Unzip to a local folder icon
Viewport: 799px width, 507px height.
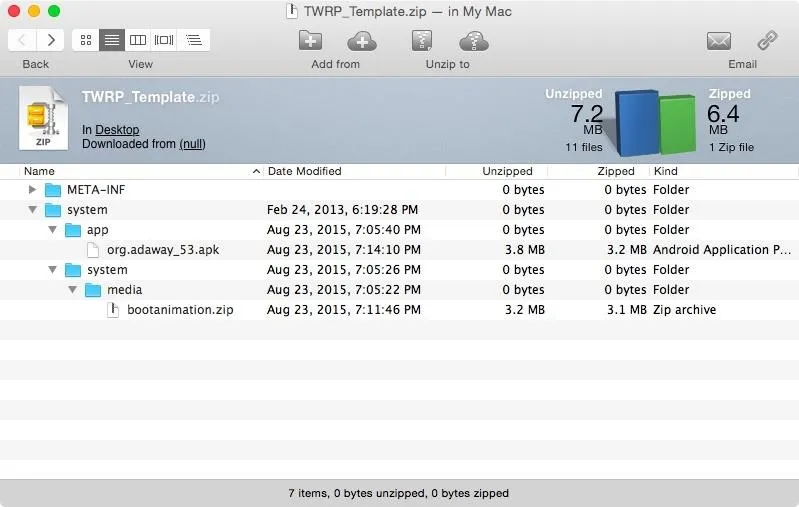click(x=422, y=41)
